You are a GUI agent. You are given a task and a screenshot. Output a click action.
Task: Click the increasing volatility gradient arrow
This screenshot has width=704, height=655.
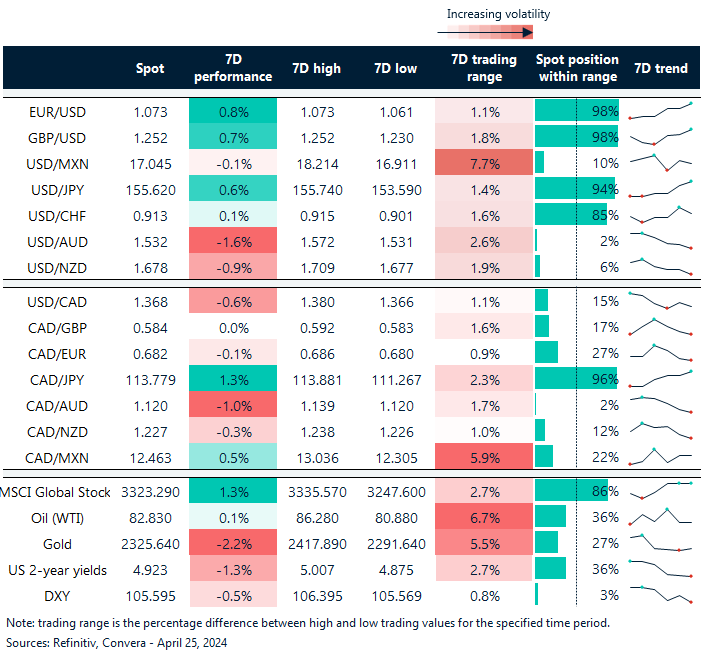pos(485,32)
